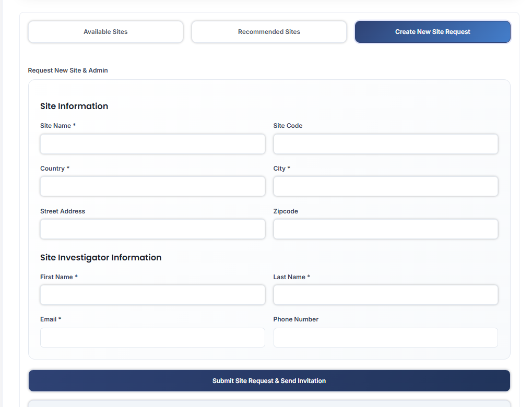The height and width of the screenshot is (407, 532).
Task: Open the Recommended Sites tab
Action: (x=268, y=32)
